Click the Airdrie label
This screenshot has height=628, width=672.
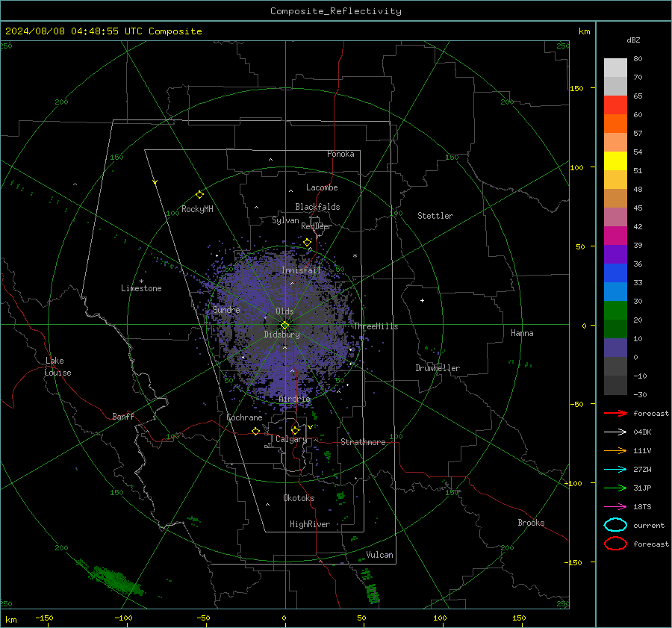point(294,399)
